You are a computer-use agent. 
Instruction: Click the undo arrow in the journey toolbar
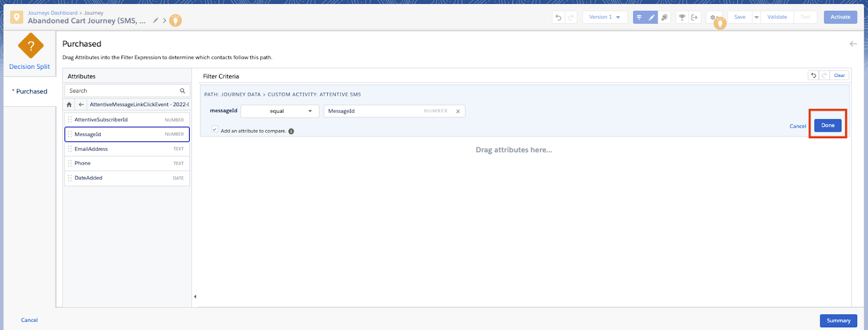tap(558, 17)
